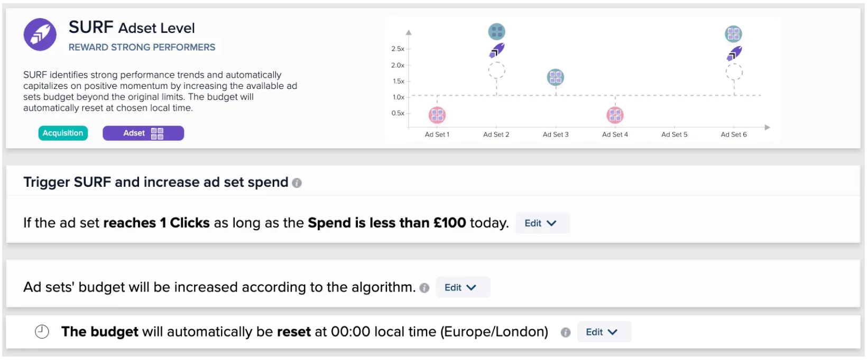Click info icon after budget reset time
This screenshot has height=363, width=868.
[566, 332]
